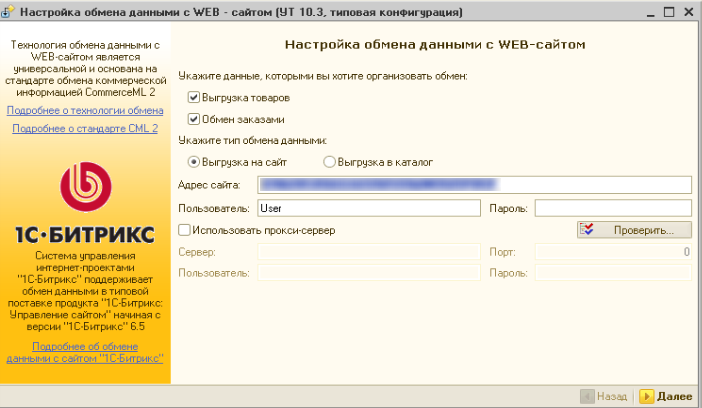
Task: Open Подробнее о технологии обмена link
Action: point(85,110)
